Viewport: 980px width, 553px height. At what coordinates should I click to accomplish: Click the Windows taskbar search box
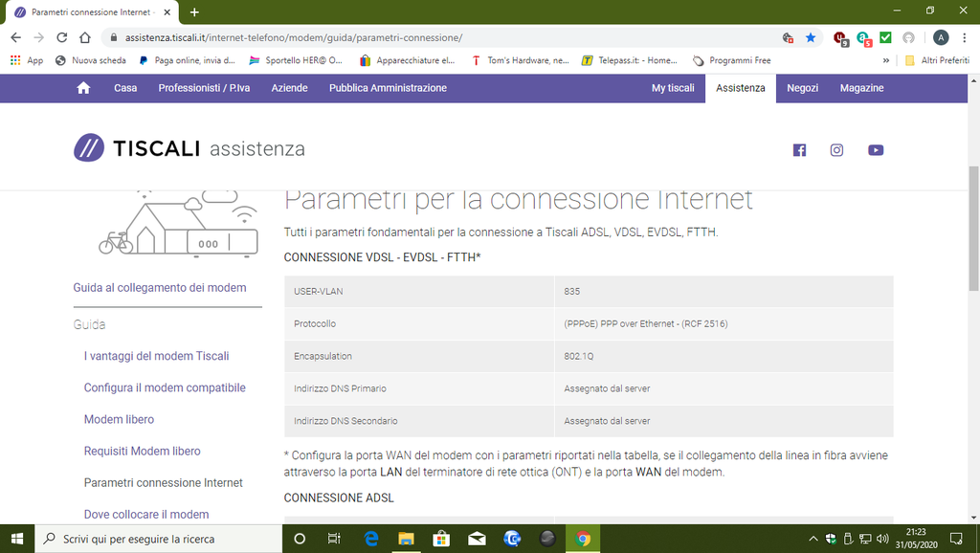pos(158,539)
